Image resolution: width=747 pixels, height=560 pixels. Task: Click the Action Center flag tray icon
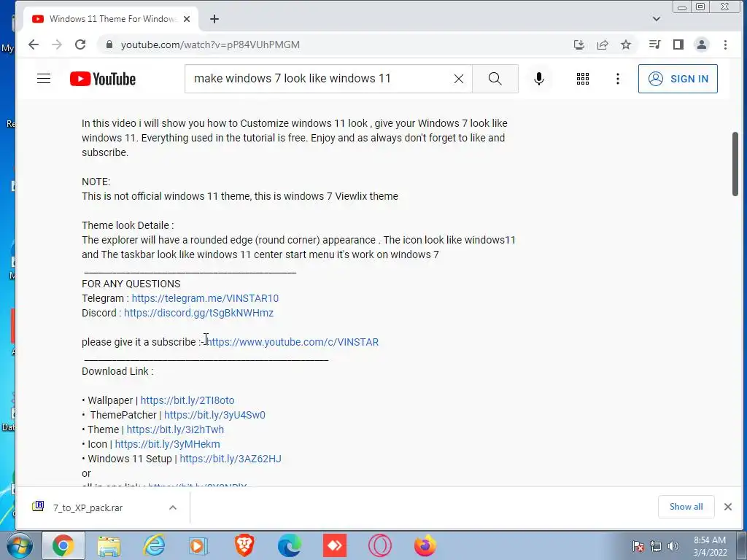coord(638,546)
